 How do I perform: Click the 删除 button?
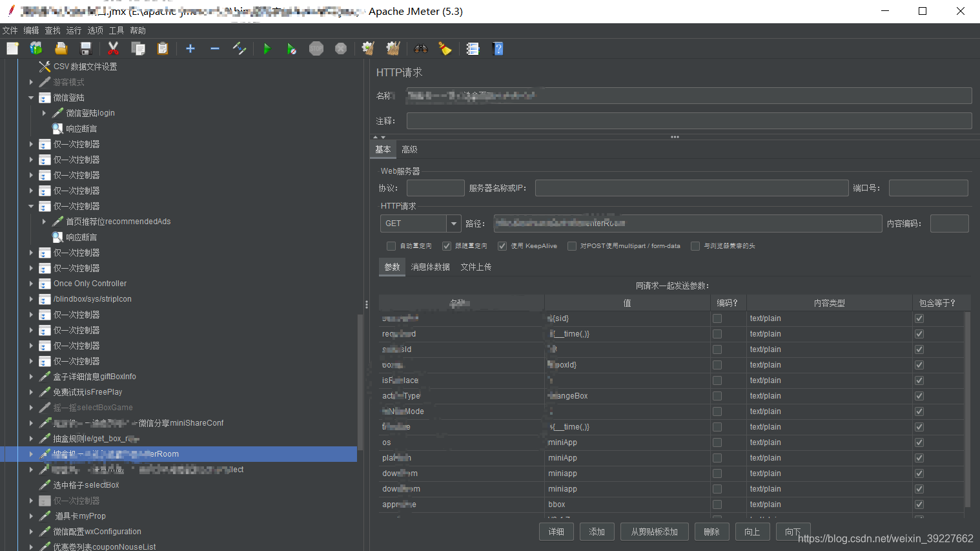(712, 532)
